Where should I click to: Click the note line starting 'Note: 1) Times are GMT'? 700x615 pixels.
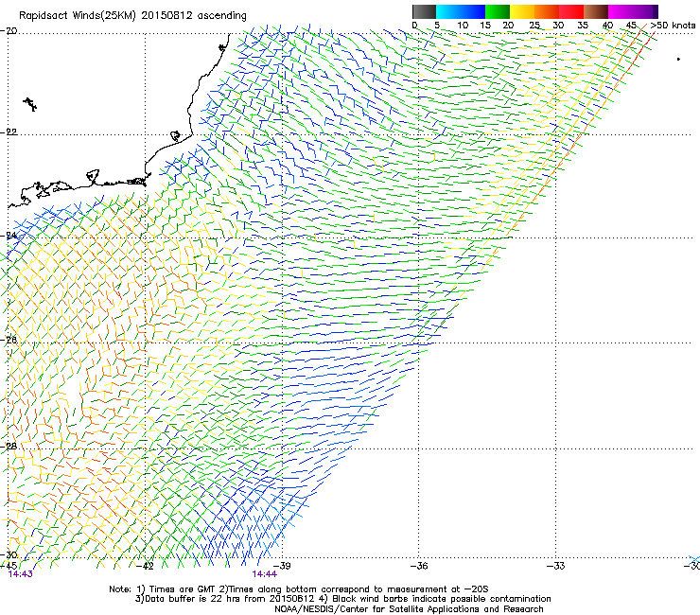pos(299,589)
